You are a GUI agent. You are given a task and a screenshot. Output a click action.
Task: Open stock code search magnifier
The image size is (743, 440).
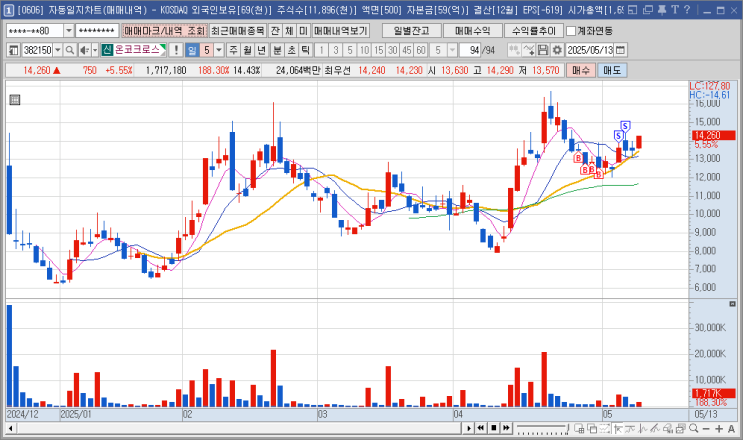tap(70, 50)
